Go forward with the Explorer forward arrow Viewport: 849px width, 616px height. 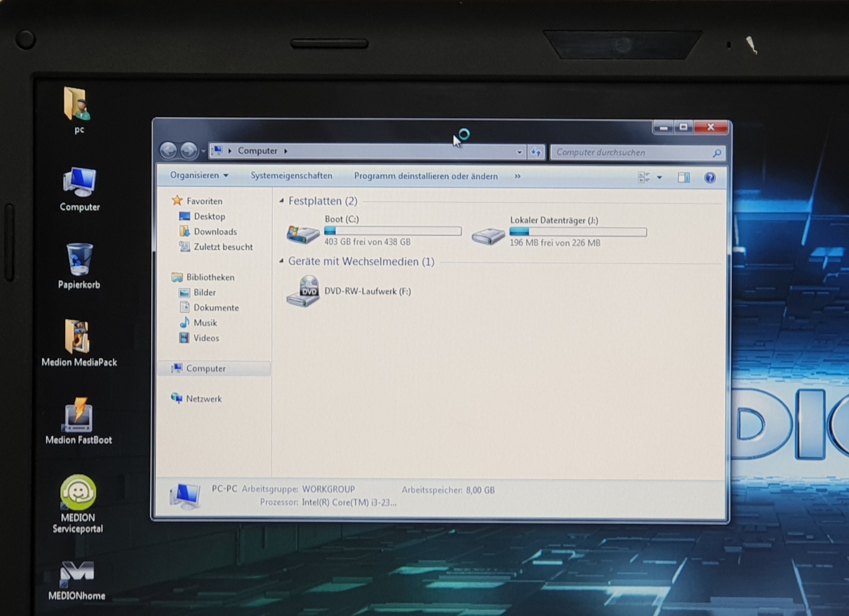click(188, 151)
